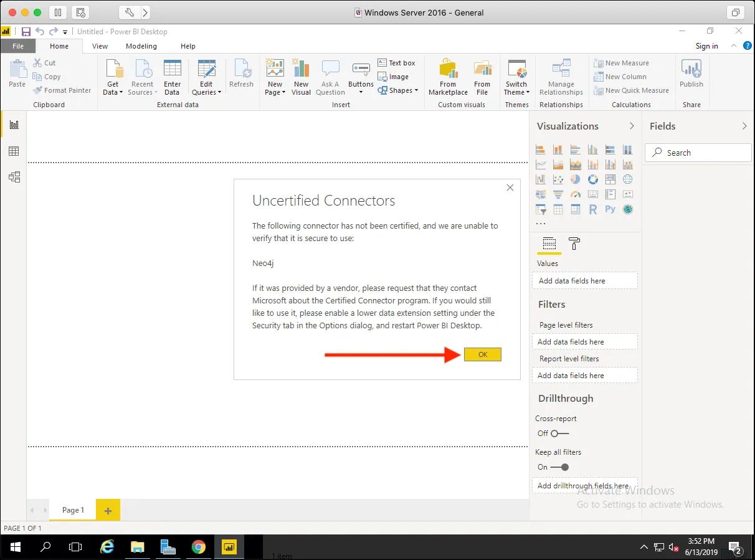Select the Clustered column chart visual
Viewport: 755px width, 560px height.
(593, 149)
